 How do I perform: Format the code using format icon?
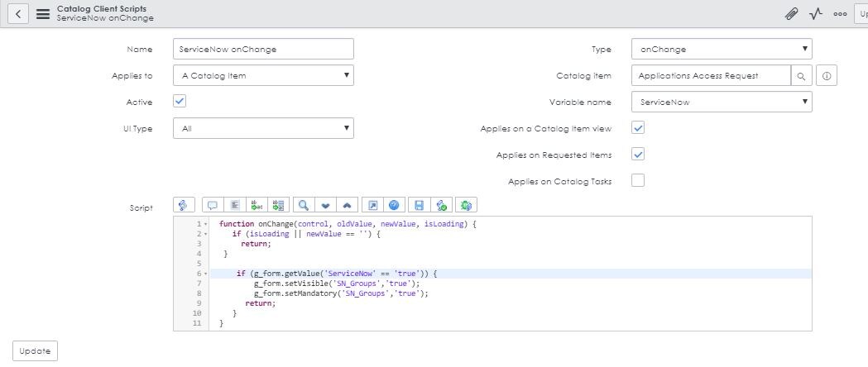pos(235,205)
